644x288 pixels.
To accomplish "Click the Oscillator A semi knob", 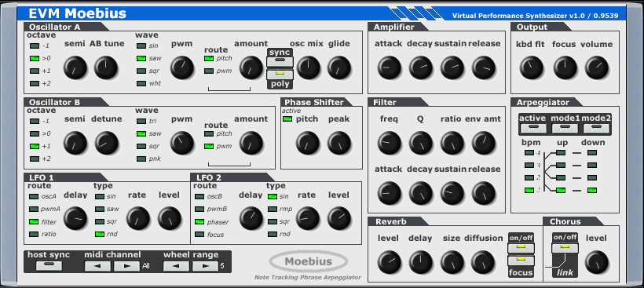I will 75,67.
